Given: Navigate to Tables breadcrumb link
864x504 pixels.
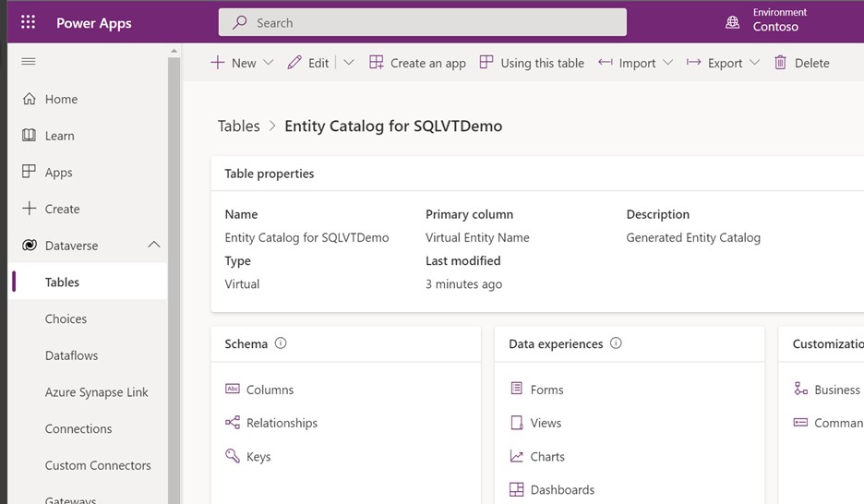Looking at the screenshot, I should (x=238, y=126).
